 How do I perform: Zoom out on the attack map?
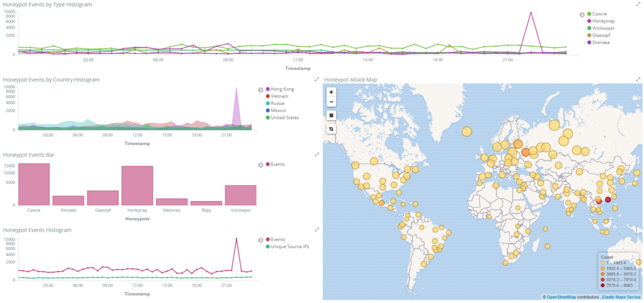331,102
